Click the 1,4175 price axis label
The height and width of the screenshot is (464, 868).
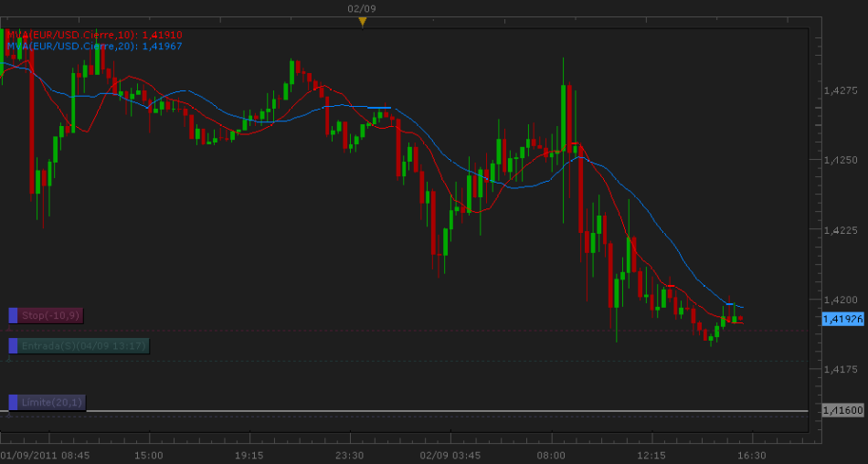pos(840,369)
